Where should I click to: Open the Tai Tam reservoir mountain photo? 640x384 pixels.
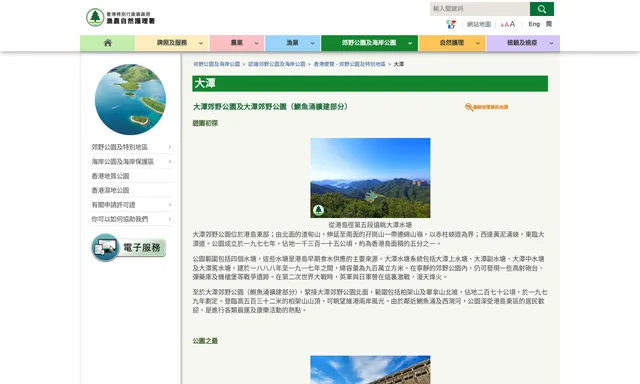[370, 178]
